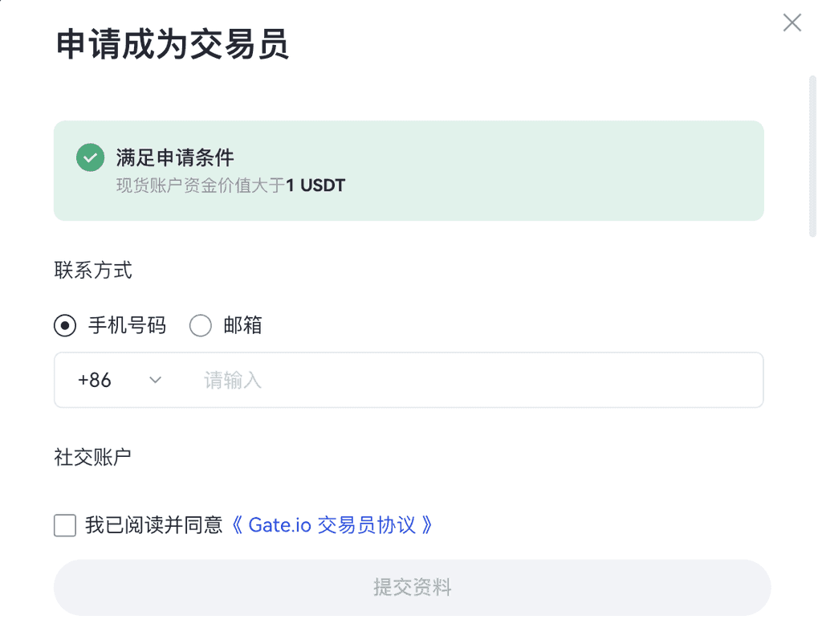Choose the 邮箱 option label text
The image size is (822, 644).
click(x=242, y=326)
